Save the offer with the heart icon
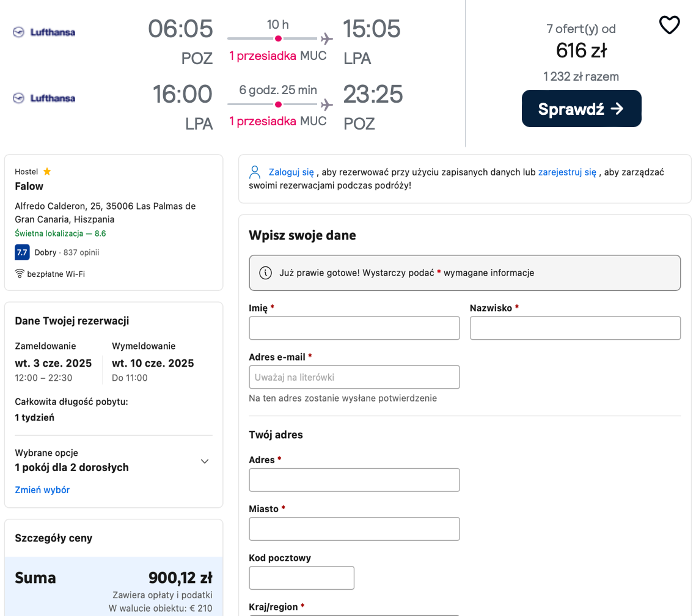The width and height of the screenshot is (696, 616). (x=669, y=25)
